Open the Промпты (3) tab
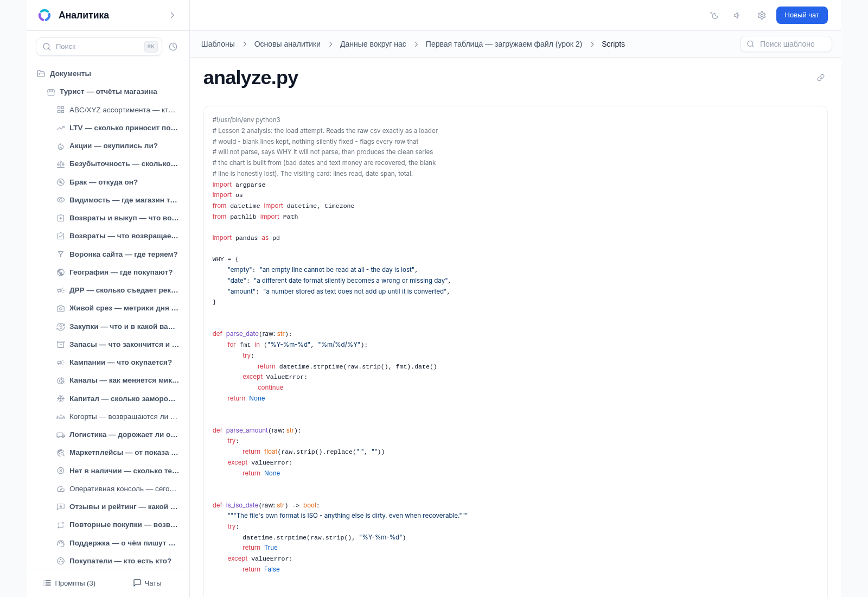The height and width of the screenshot is (597, 868). tap(69, 583)
